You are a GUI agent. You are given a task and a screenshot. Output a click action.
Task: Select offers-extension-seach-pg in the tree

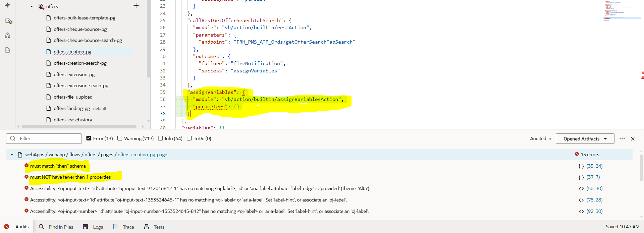pyautogui.click(x=81, y=85)
